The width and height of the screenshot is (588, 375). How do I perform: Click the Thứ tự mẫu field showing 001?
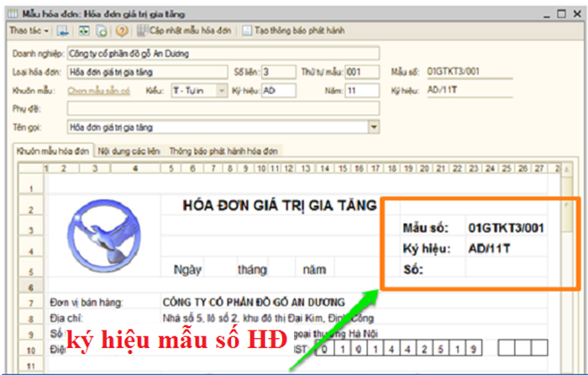(x=362, y=71)
